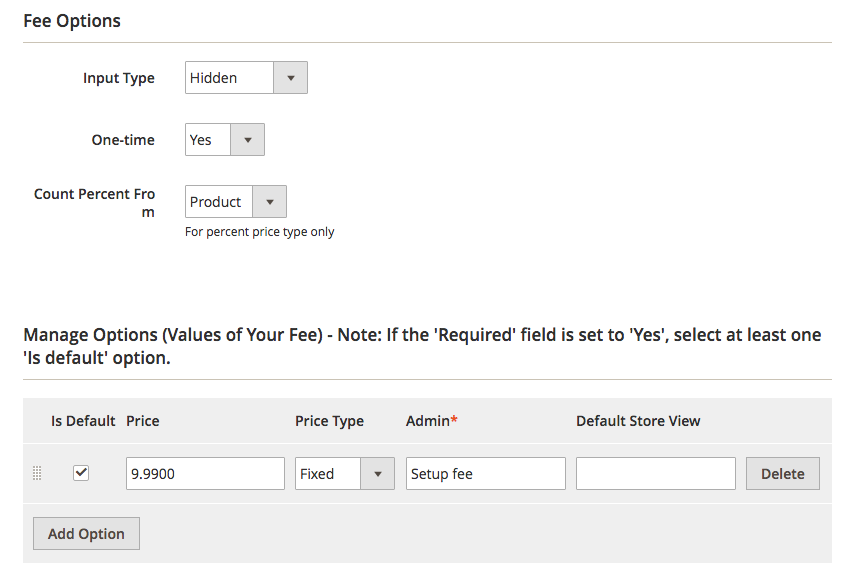This screenshot has width=863, height=575.
Task: Open the Count Percent From dropdown showing Product
Action: click(236, 201)
